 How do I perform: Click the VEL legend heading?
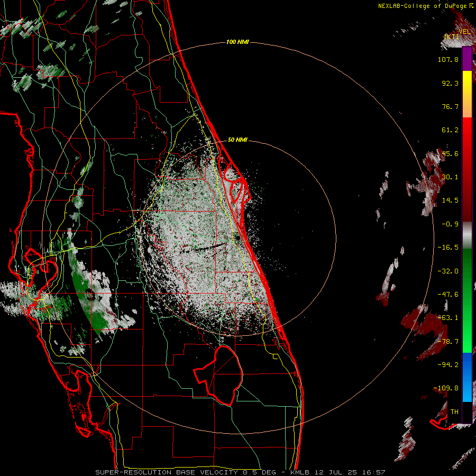[464, 32]
